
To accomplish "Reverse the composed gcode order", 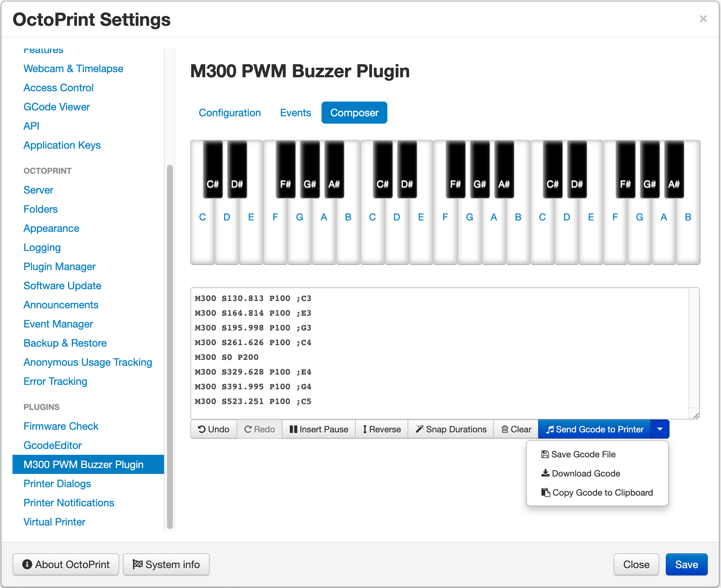I will tap(381, 429).
